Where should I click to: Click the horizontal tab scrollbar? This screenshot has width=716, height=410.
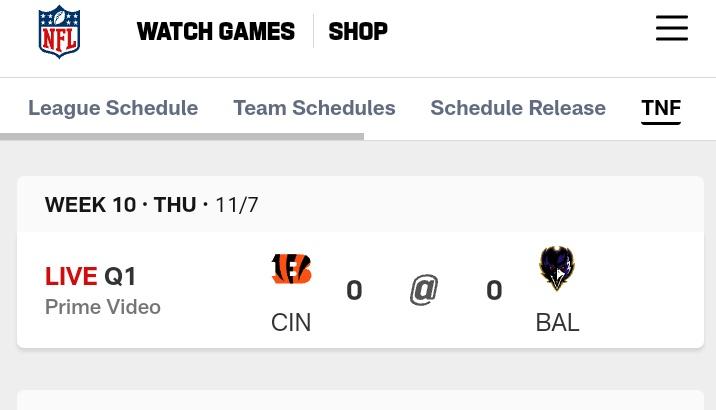click(182, 137)
